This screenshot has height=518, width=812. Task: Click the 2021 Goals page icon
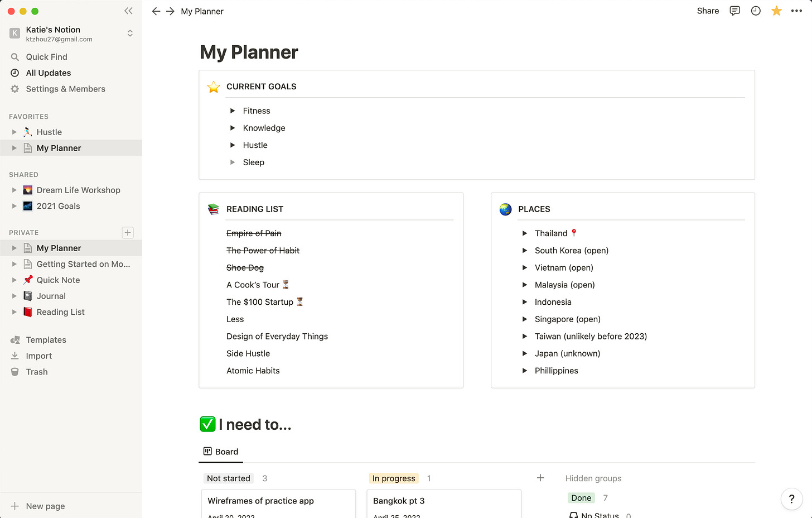point(28,206)
